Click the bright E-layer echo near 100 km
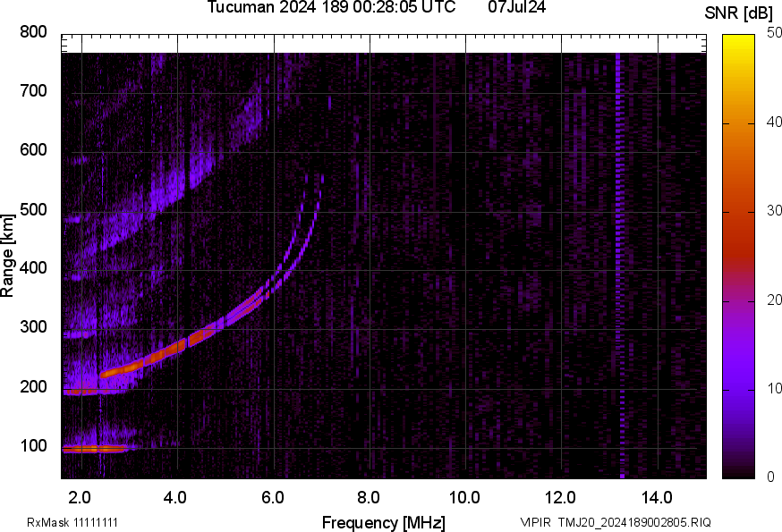This screenshot has height=532, width=782. pos(95,449)
